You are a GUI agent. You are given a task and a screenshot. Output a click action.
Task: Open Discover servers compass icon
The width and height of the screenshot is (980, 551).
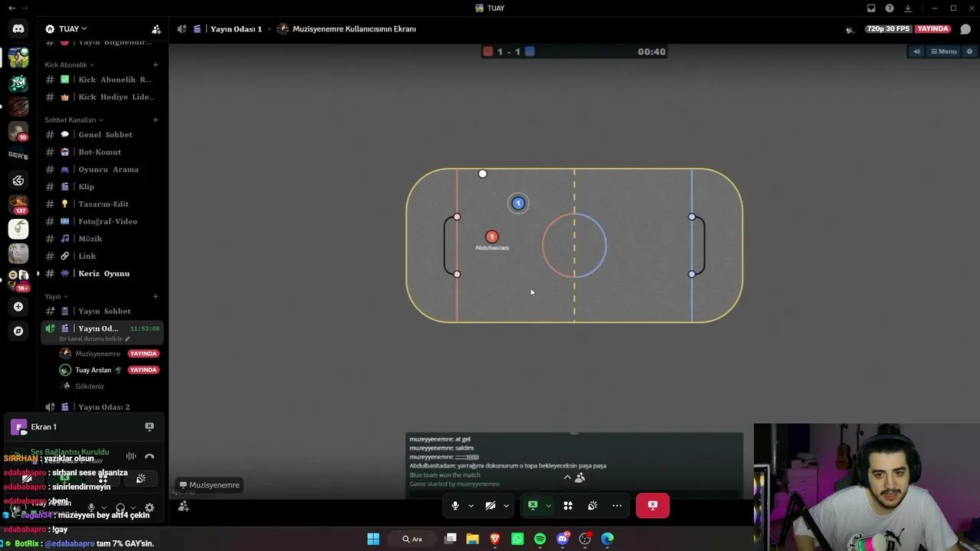tap(18, 331)
